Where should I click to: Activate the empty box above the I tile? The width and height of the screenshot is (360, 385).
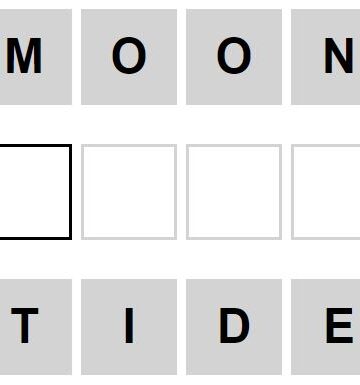(x=129, y=192)
